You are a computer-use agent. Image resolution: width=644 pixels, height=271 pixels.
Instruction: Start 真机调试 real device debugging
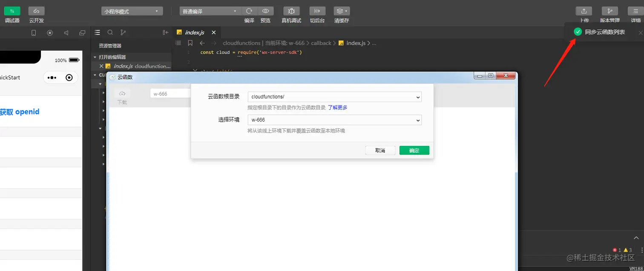(x=291, y=11)
